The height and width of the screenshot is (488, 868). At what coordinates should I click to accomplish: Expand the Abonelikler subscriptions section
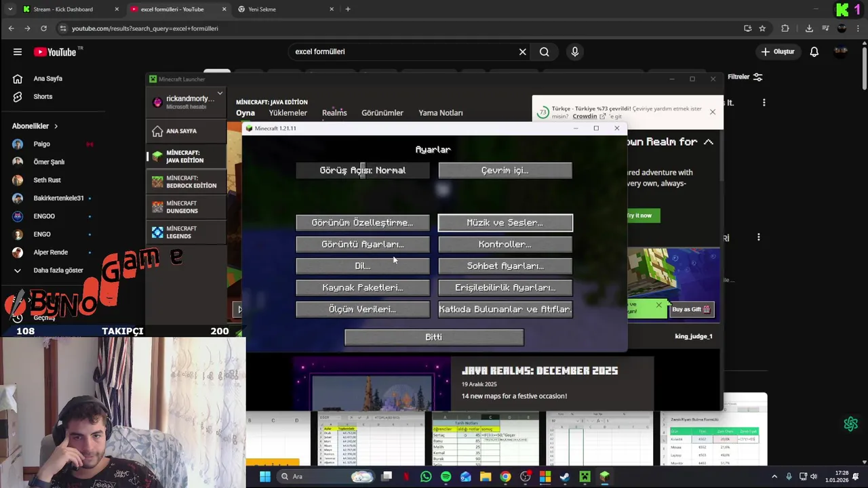[35, 126]
